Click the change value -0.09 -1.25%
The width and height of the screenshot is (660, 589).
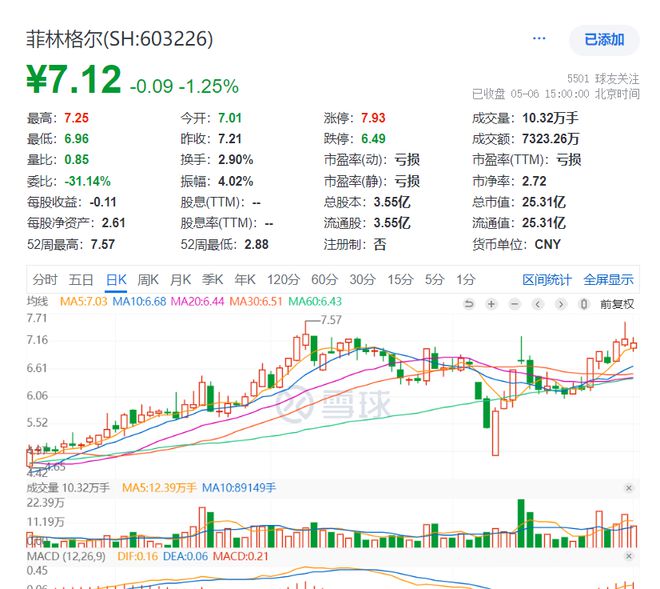(x=184, y=86)
